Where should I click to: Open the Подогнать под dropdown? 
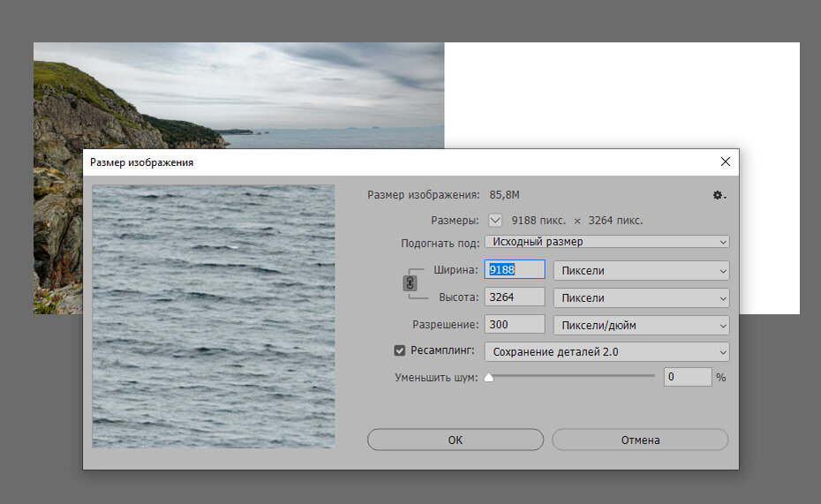tap(606, 242)
